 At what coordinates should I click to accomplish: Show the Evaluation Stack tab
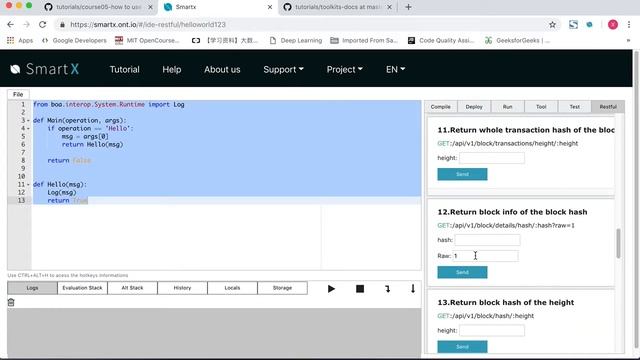click(82, 288)
